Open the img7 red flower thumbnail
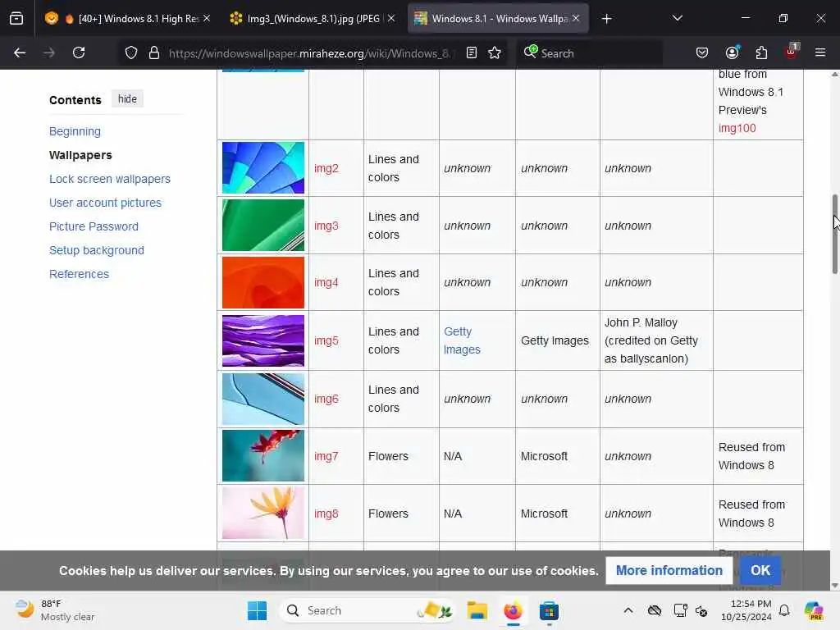The height and width of the screenshot is (630, 840). coord(263,456)
